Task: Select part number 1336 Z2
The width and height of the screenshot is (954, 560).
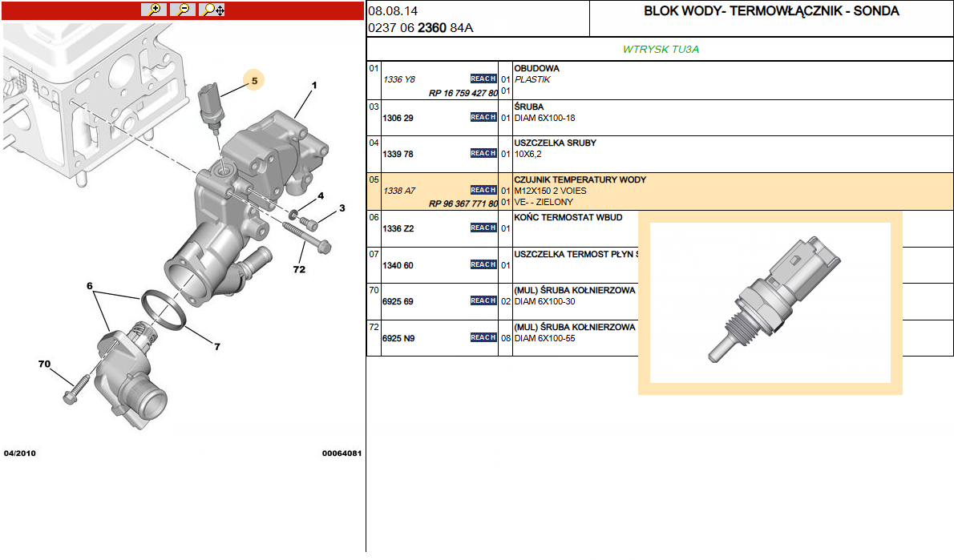Action: 398,228
